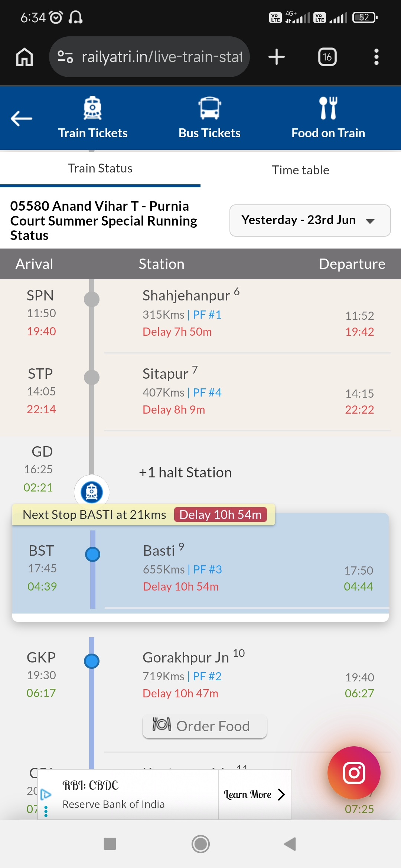The image size is (401, 868).
Task: Open a new browser tab
Action: (276, 57)
